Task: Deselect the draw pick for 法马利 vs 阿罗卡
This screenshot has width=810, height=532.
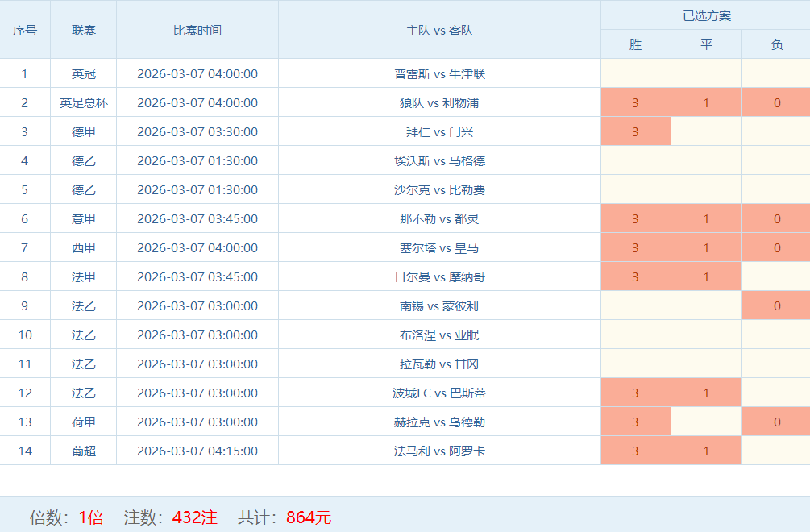Action: point(706,451)
